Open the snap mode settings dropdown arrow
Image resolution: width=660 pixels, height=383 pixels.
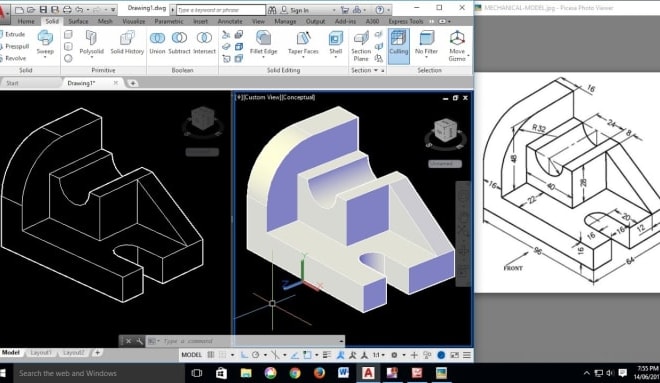(x=232, y=355)
